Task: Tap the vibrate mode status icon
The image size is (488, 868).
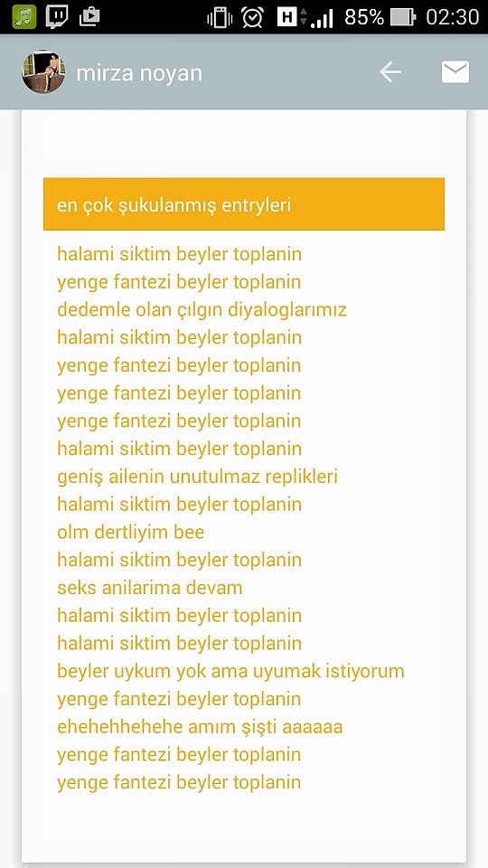Action: click(220, 18)
